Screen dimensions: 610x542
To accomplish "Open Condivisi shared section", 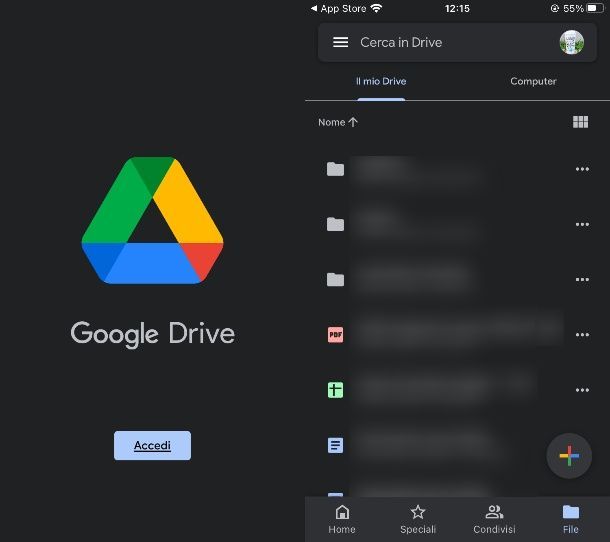I will click(x=494, y=519).
